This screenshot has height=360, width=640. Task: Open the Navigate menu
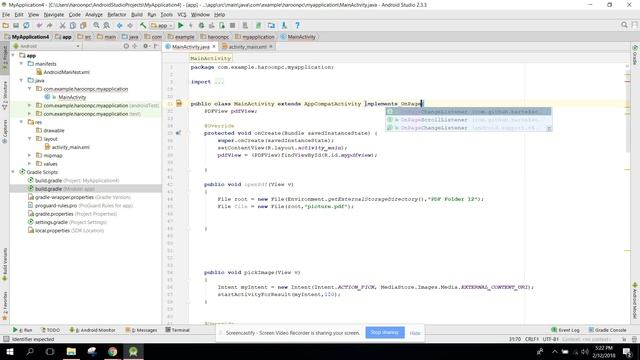[x=54, y=15]
